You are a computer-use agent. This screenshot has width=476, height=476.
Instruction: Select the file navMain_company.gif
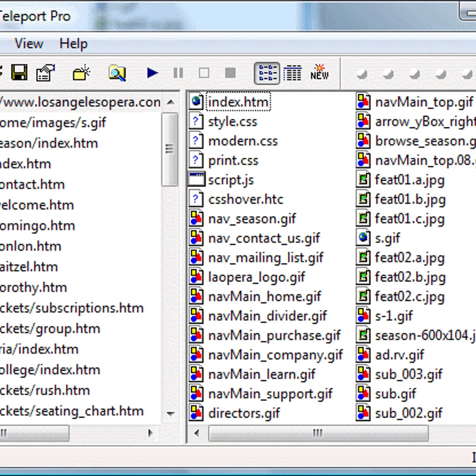(275, 355)
